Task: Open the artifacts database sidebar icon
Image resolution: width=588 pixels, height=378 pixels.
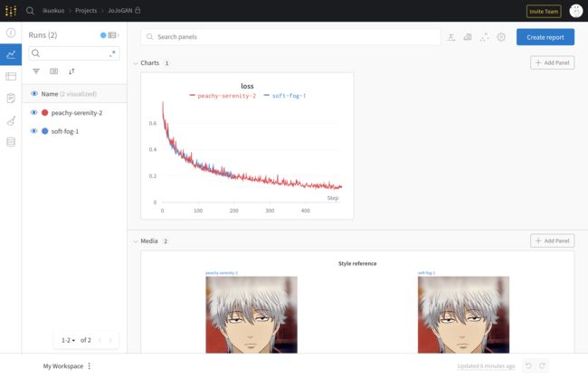Action: point(11,142)
